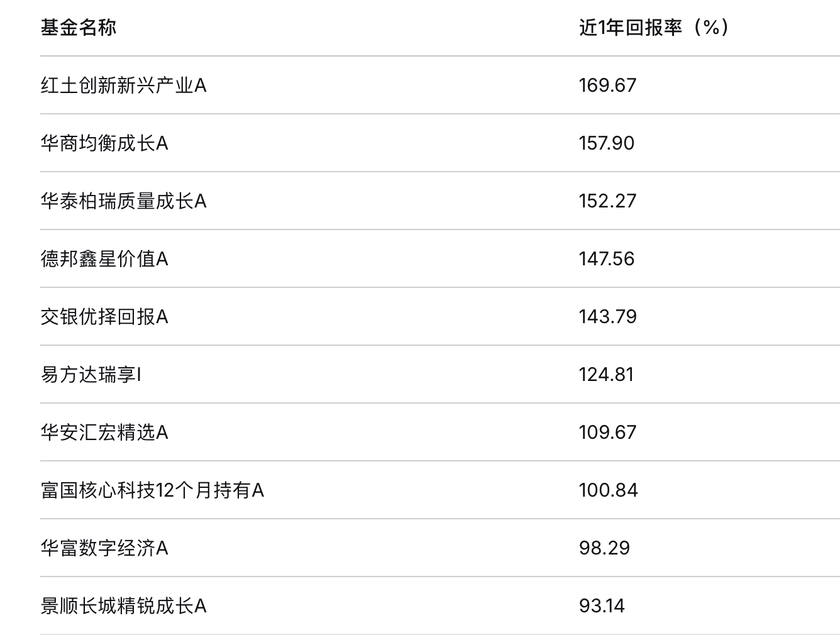The width and height of the screenshot is (840, 640).
Task: Click the 152.27 return value
Action: (607, 201)
